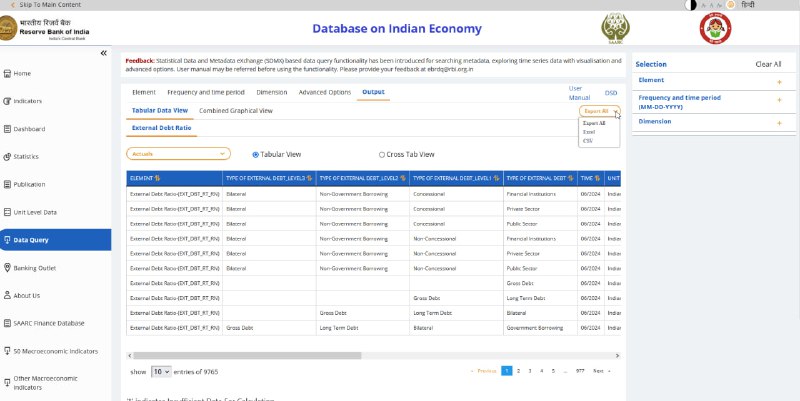Open the DSD link
800x401 pixels.
point(611,93)
